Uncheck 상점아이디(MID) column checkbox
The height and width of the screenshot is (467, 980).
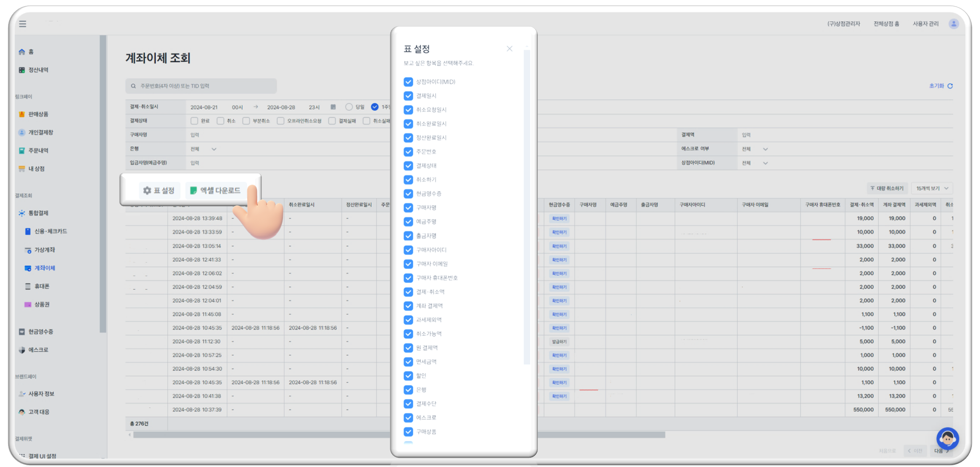(x=408, y=82)
